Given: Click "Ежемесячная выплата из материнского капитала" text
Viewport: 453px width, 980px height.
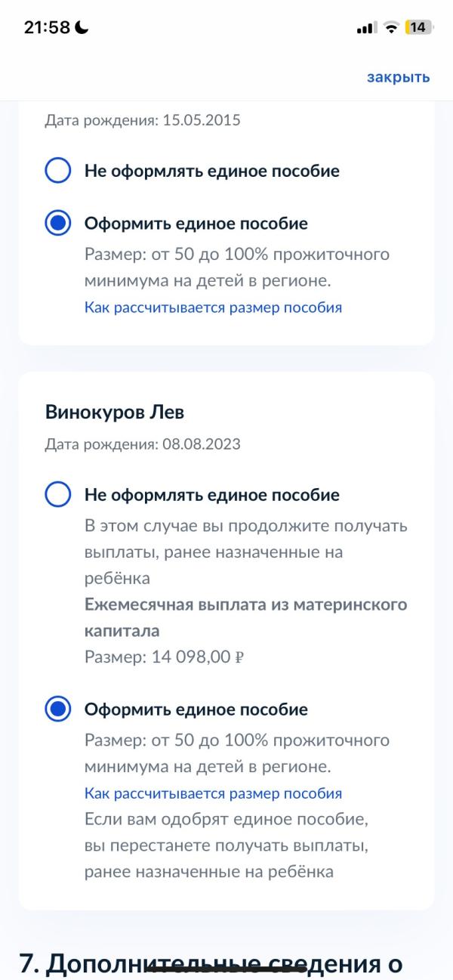Looking at the screenshot, I should tap(245, 618).
